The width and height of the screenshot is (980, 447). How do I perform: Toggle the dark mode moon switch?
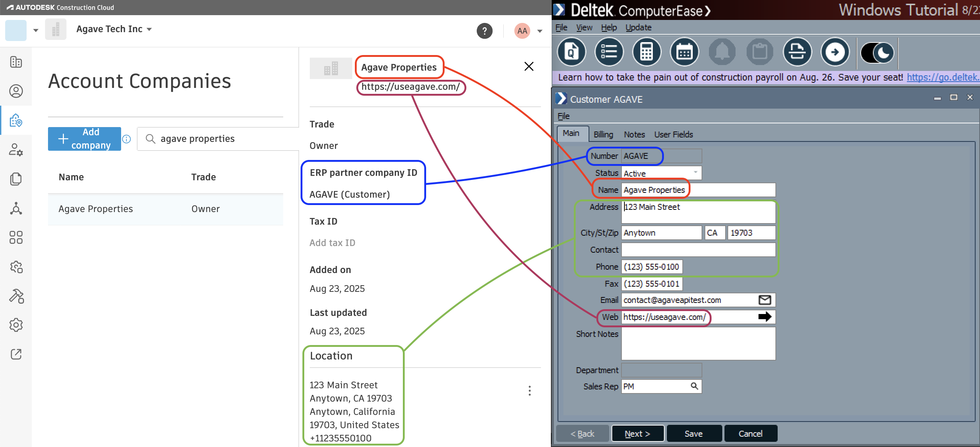[877, 52]
